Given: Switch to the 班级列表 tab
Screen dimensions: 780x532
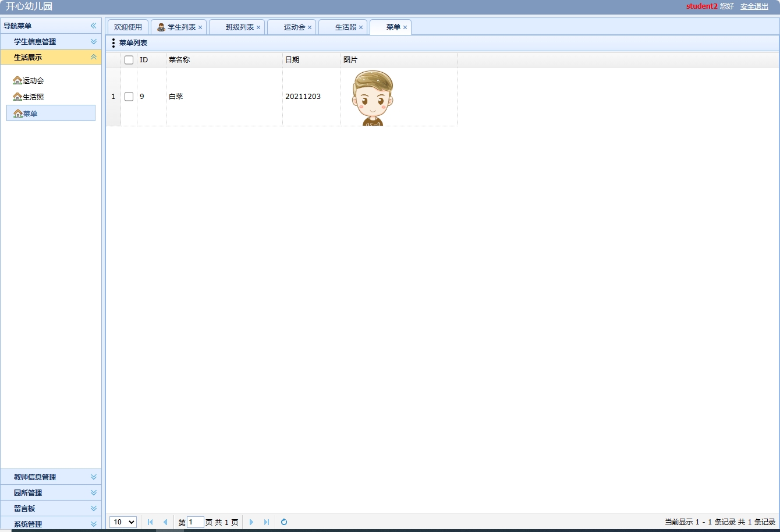Looking at the screenshot, I should click(239, 27).
